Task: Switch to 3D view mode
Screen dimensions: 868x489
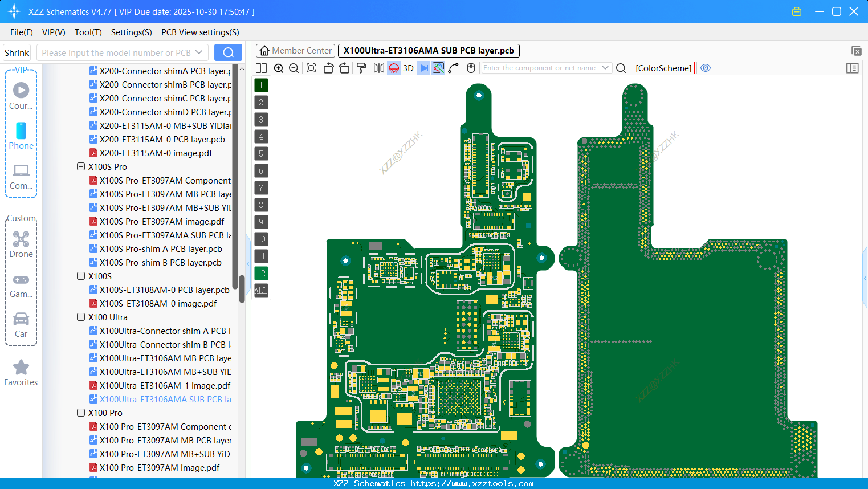Action: pos(407,68)
